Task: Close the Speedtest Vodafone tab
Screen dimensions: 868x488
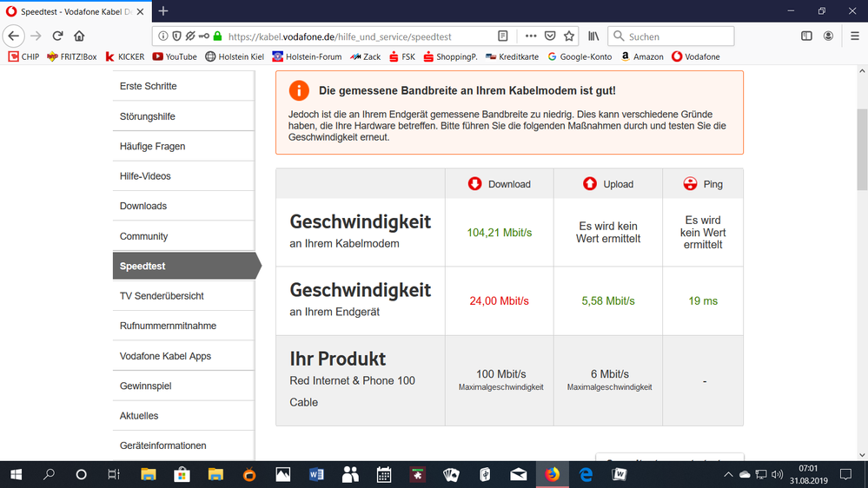Action: pyautogui.click(x=141, y=11)
